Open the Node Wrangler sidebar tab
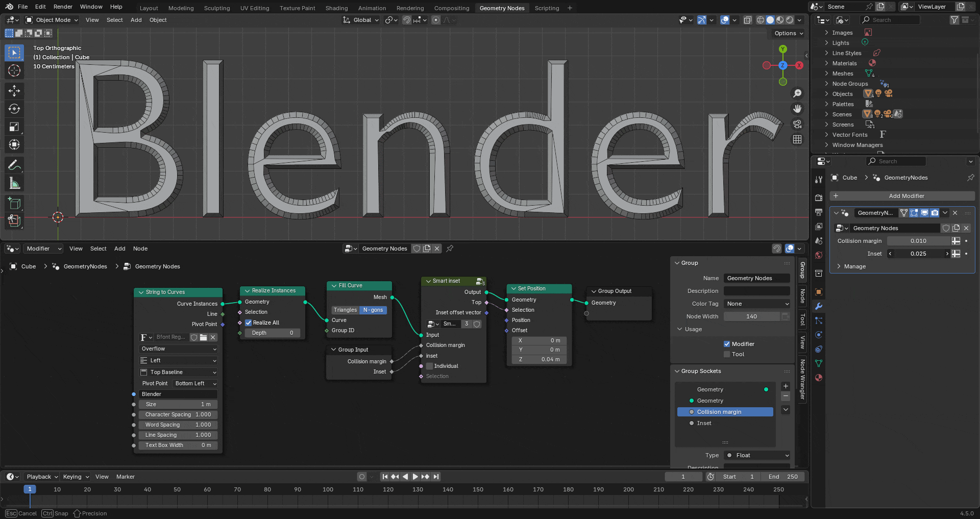The height and width of the screenshot is (519, 980). (802, 380)
